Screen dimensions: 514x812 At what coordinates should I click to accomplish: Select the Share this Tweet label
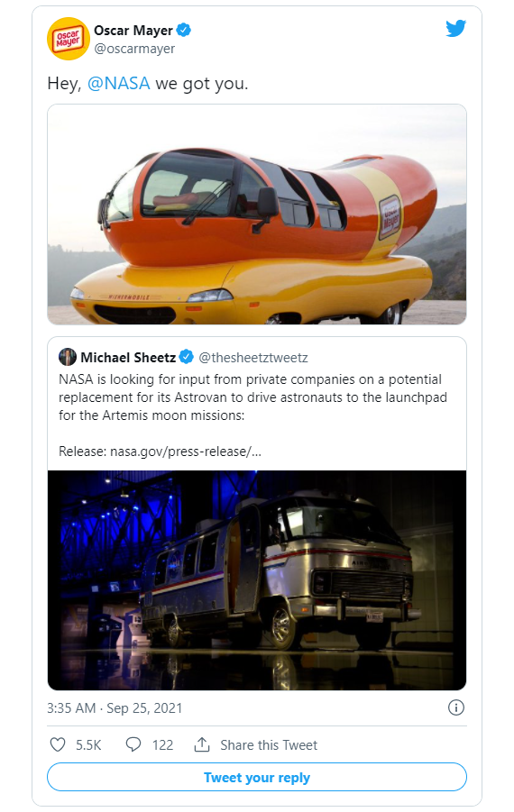tap(269, 745)
